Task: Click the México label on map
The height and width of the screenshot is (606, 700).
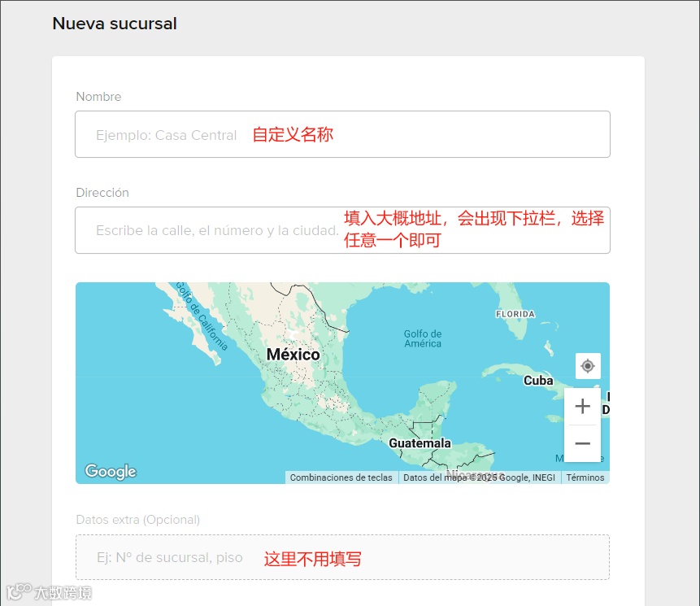Action: click(x=293, y=355)
